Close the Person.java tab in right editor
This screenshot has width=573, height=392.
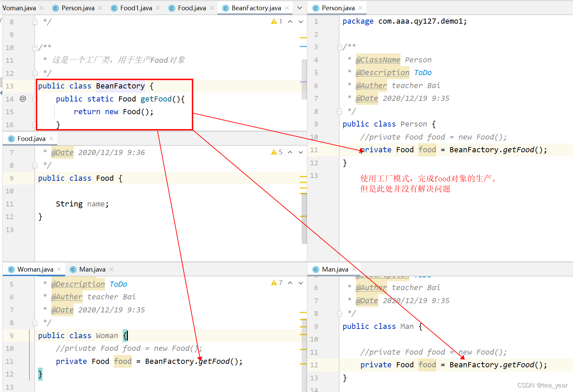[x=360, y=8]
